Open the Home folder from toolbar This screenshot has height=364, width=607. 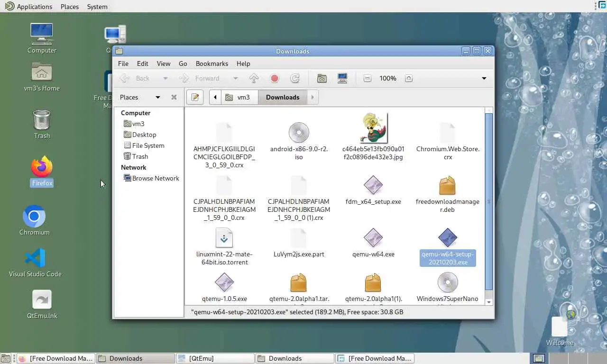point(322,78)
